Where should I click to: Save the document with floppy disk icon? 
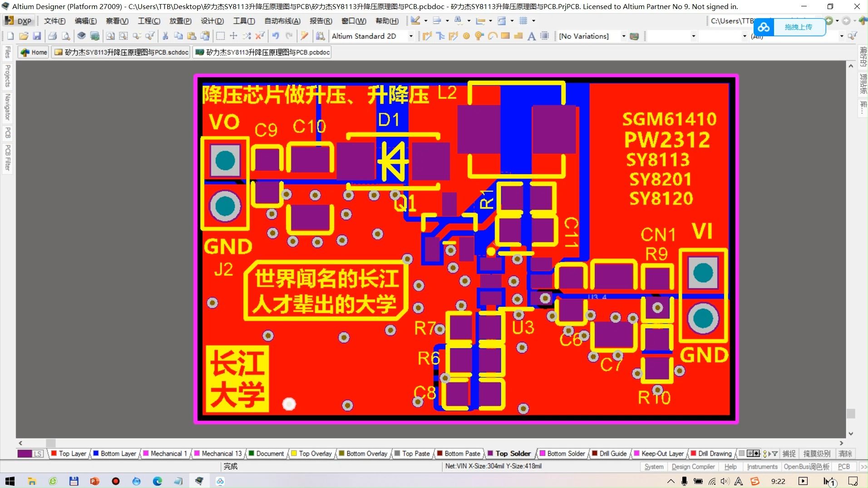coord(37,36)
